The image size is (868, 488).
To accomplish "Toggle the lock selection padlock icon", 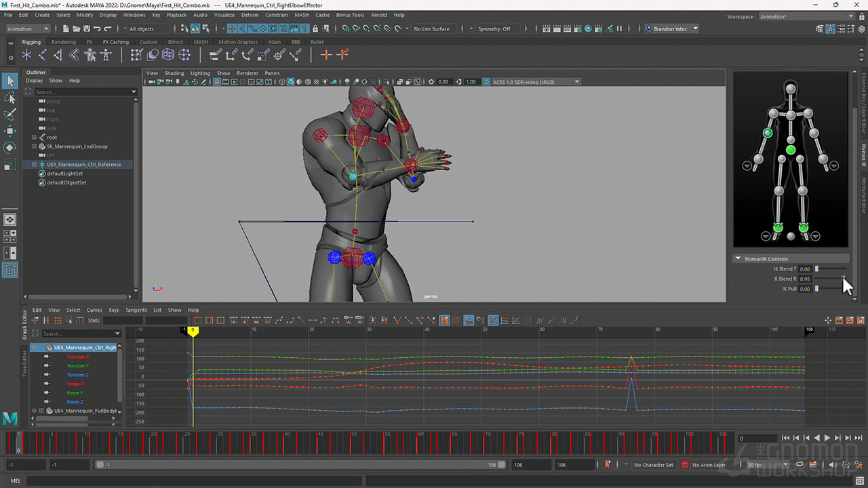I will [315, 28].
